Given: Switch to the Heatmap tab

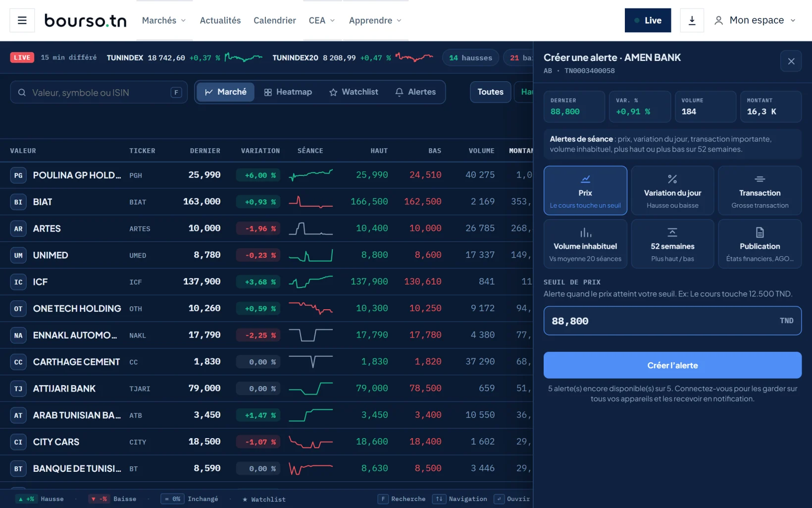Looking at the screenshot, I should coord(288,92).
